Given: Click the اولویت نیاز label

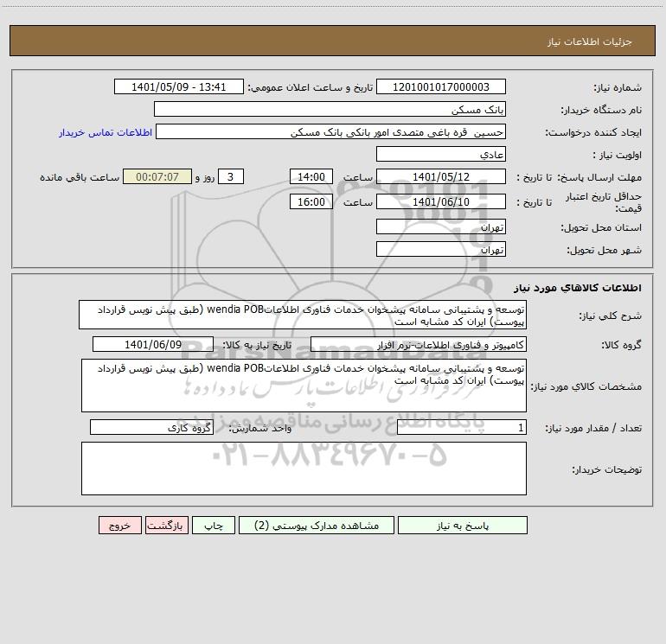Looking at the screenshot, I should click(618, 156).
